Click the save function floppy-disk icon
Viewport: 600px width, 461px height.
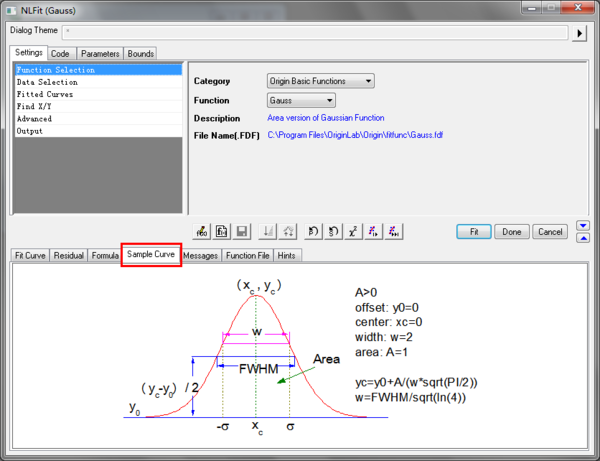click(x=241, y=232)
